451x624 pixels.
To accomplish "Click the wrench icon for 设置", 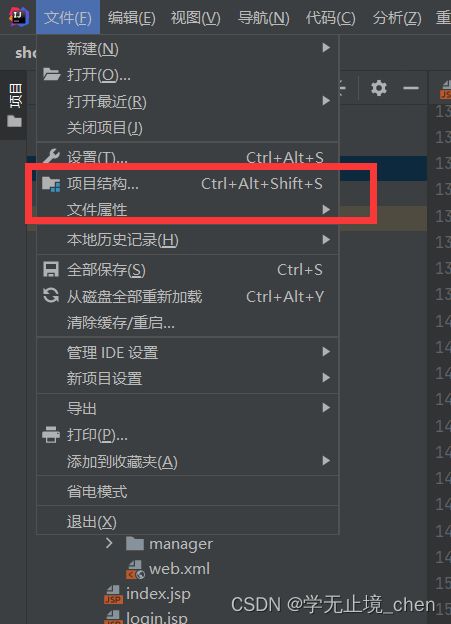I will (x=51, y=156).
